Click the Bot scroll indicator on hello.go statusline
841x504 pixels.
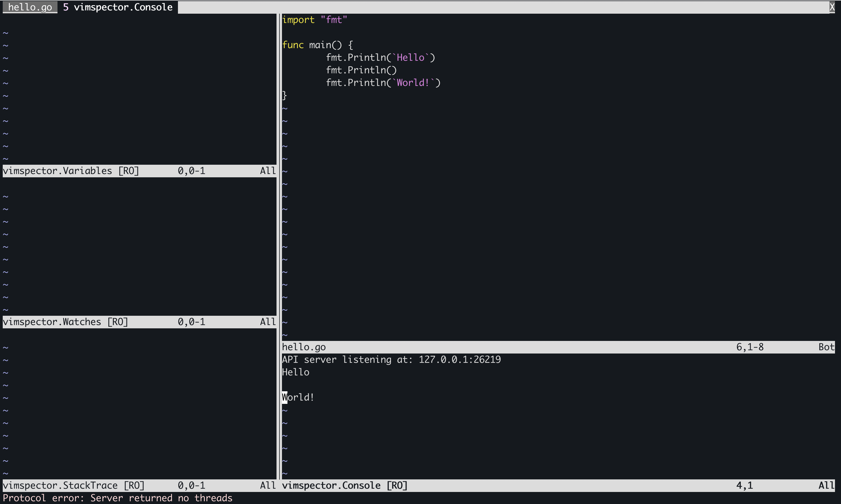click(826, 347)
